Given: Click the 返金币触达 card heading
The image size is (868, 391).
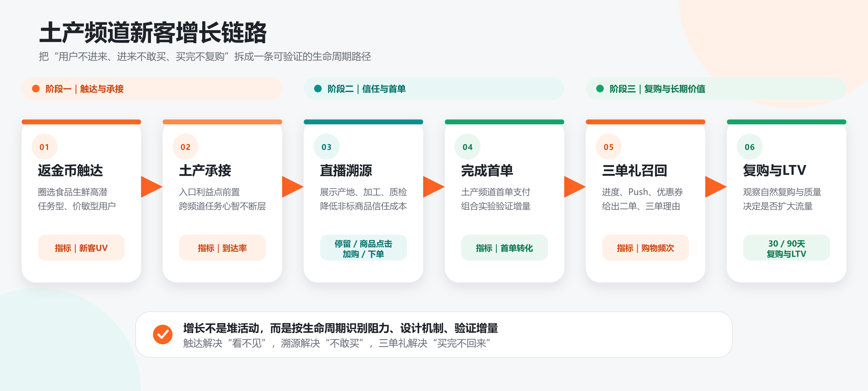Looking at the screenshot, I should [x=70, y=170].
